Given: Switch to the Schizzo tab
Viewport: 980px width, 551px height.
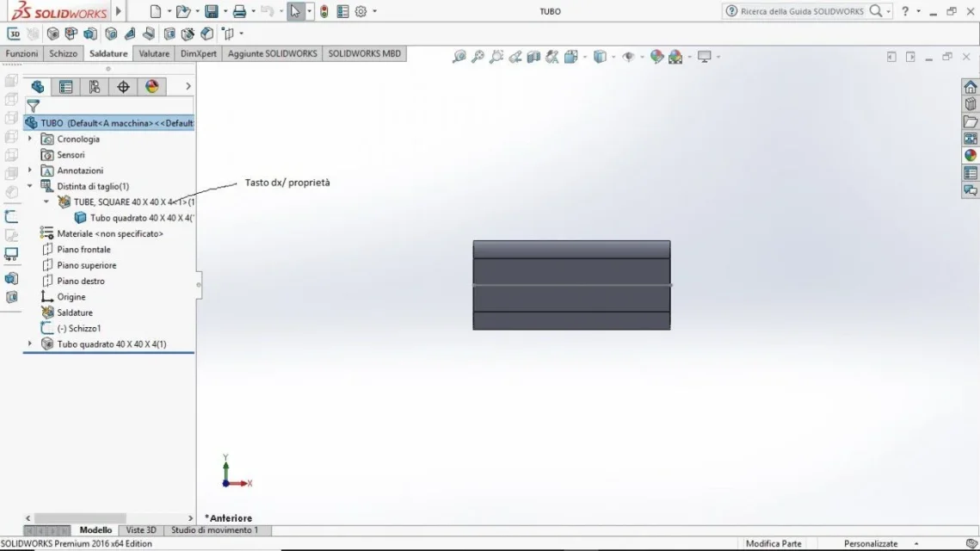Looking at the screenshot, I should pos(63,53).
